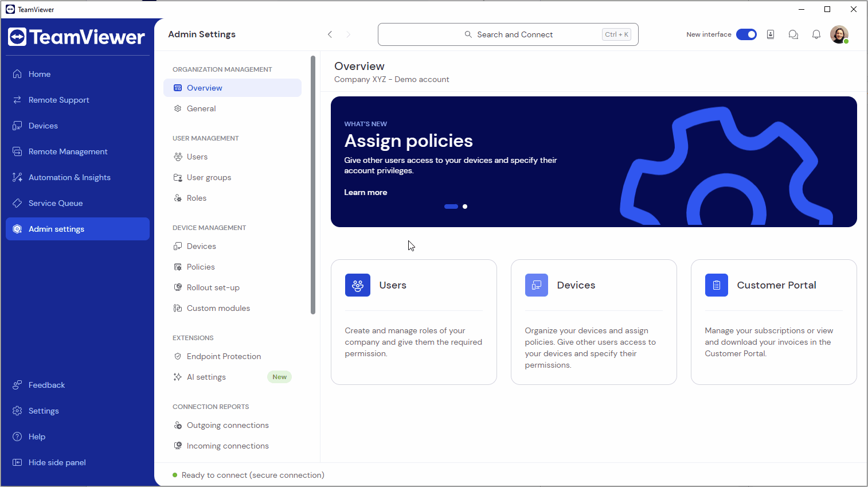Click the Policies icon in device management
Screen dimensions: 868x487
coord(178,267)
